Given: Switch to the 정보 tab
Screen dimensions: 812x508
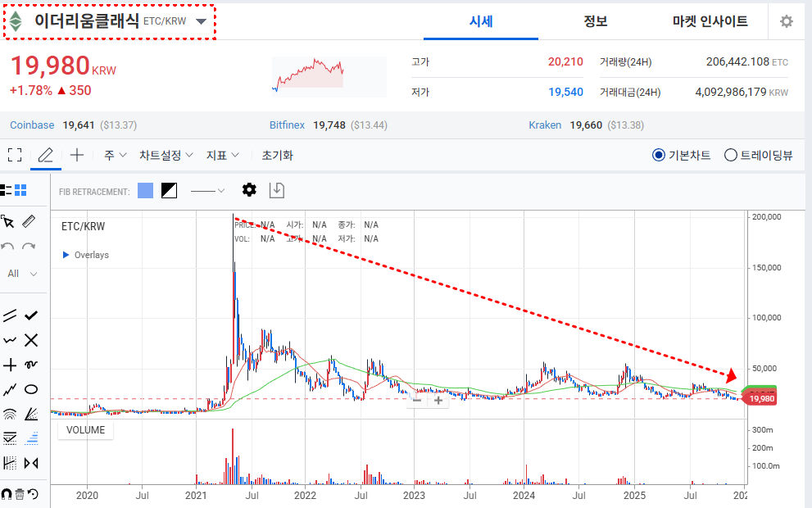Looking at the screenshot, I should [x=596, y=21].
